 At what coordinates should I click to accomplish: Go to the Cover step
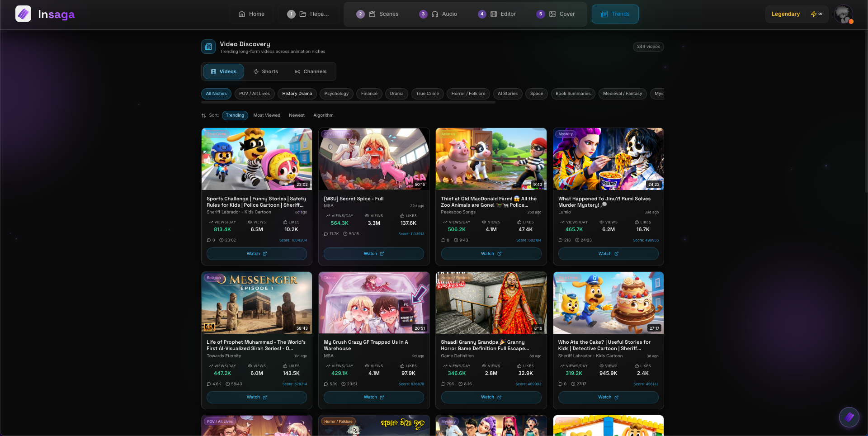point(556,14)
